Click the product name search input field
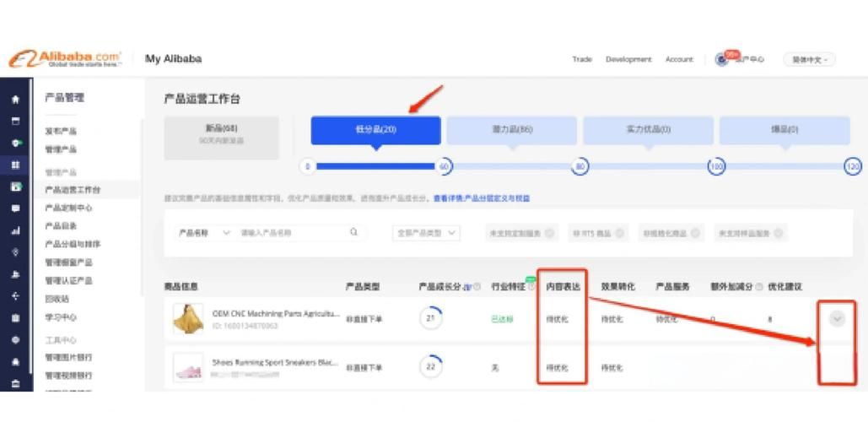Image resolution: width=868 pixels, height=422 pixels. tap(292, 233)
